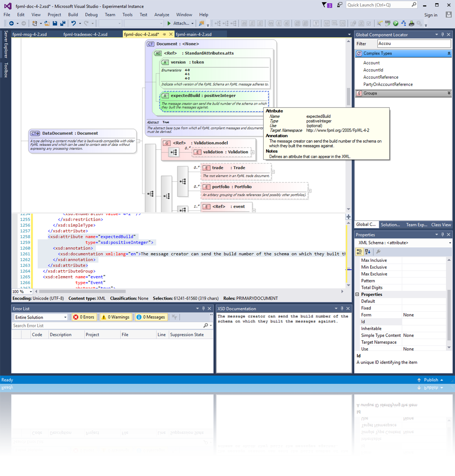
Task: Click the Accou filter input field
Action: click(414, 43)
